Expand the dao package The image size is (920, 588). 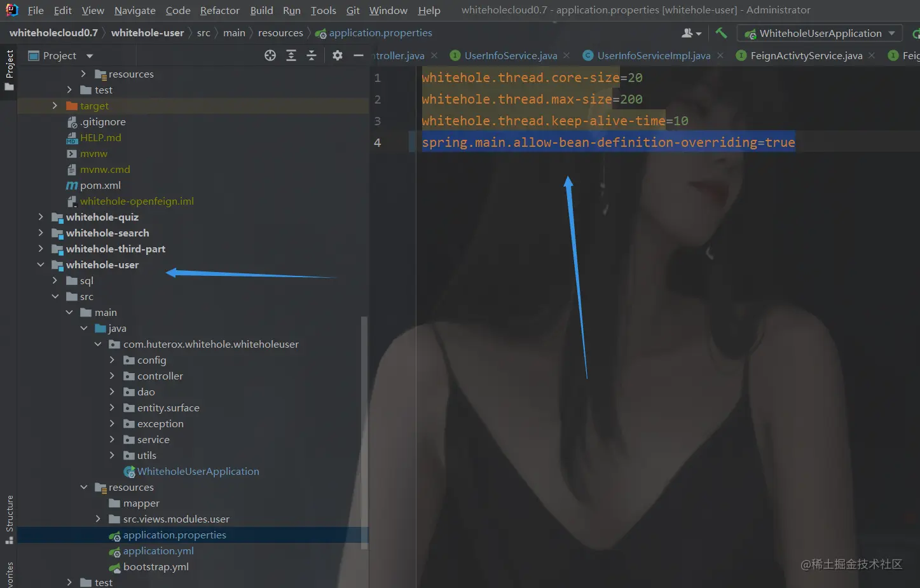(x=112, y=392)
